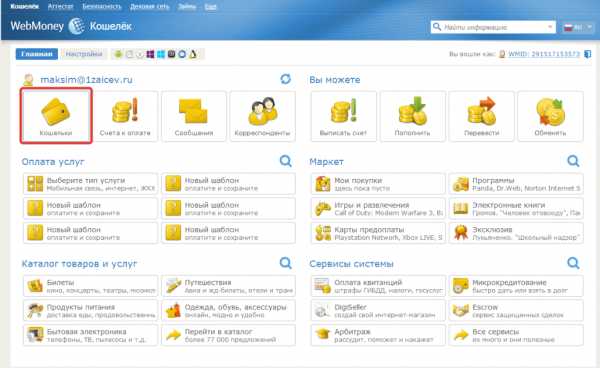
Task: Click the Сервисы системы heading
Action: point(351,264)
